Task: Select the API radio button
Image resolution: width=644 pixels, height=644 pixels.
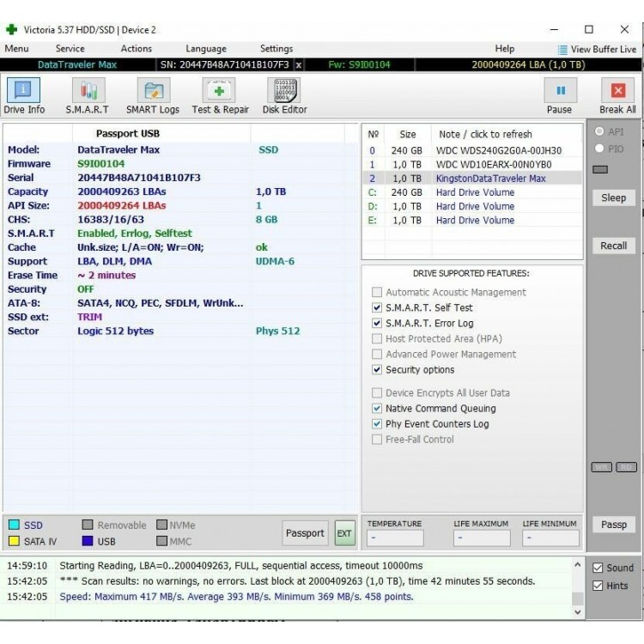Action: pyautogui.click(x=599, y=131)
